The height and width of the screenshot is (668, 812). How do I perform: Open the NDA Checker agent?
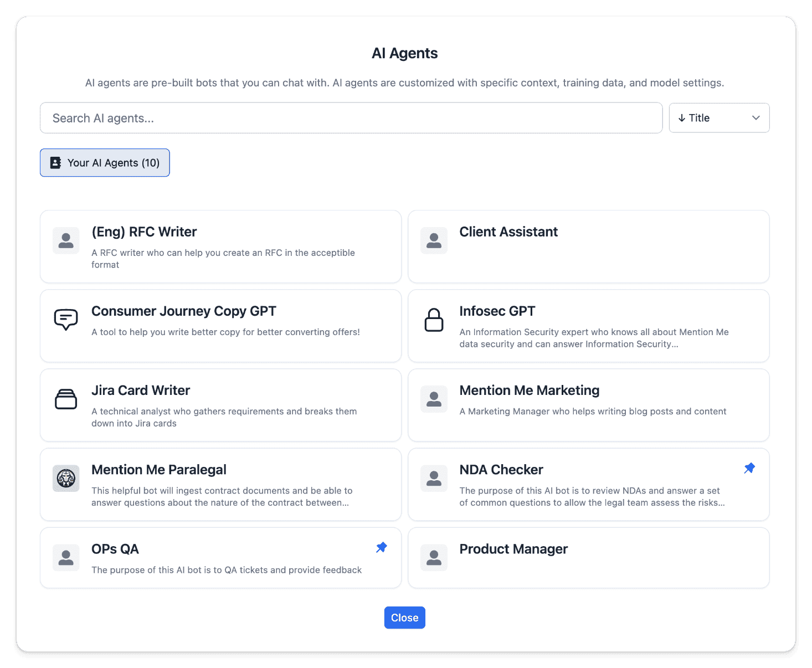589,484
